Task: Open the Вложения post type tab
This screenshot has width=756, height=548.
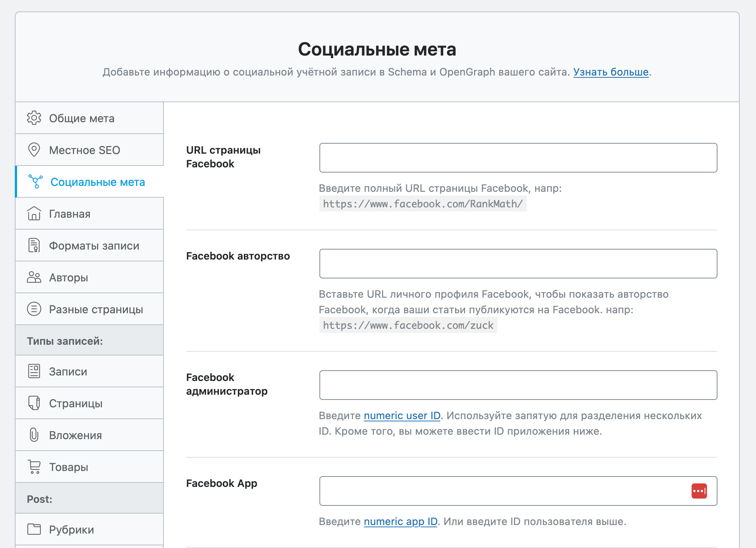Action: pos(89,435)
